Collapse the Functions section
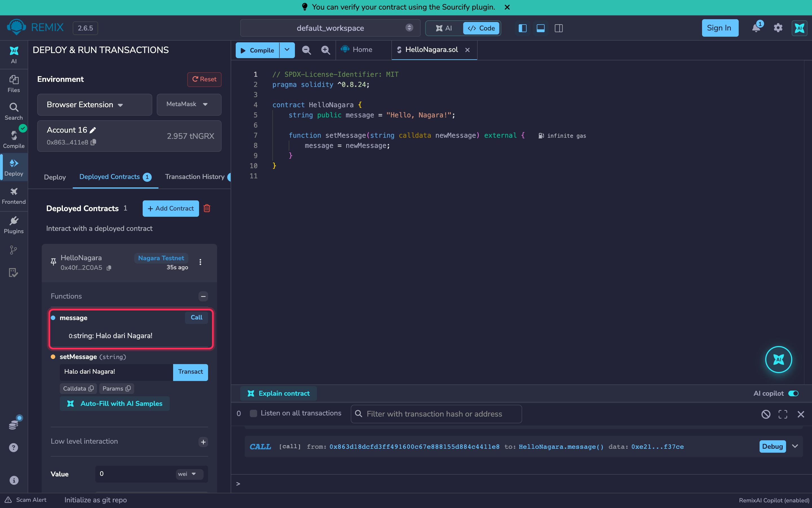This screenshot has height=508, width=812. click(203, 296)
